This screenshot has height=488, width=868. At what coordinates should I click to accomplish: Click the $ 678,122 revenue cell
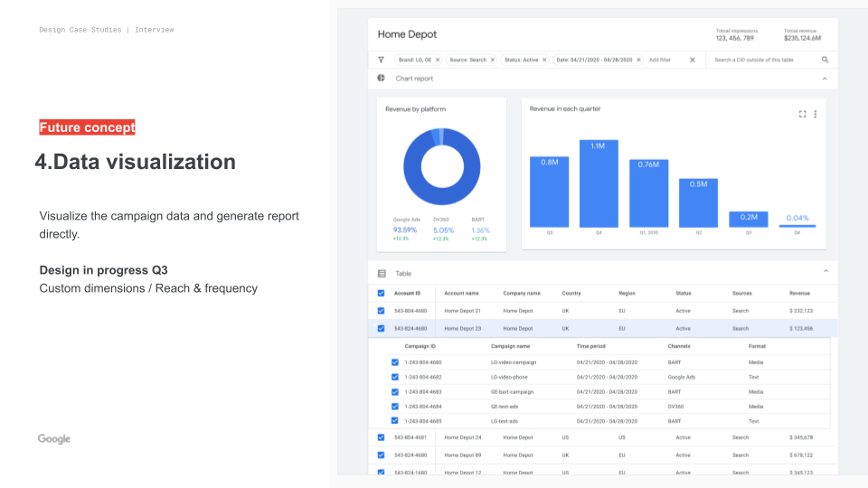point(801,455)
